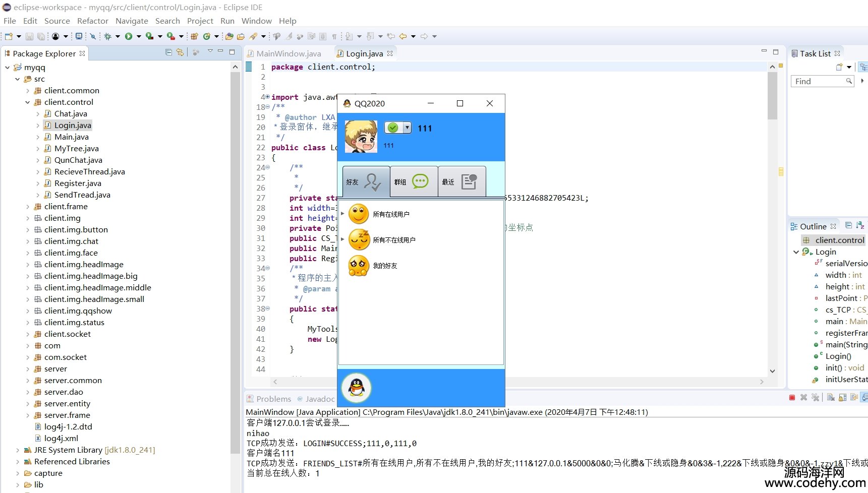Click the penguin icon at bottom of QQ2020
The width and height of the screenshot is (868, 493).
point(357,388)
